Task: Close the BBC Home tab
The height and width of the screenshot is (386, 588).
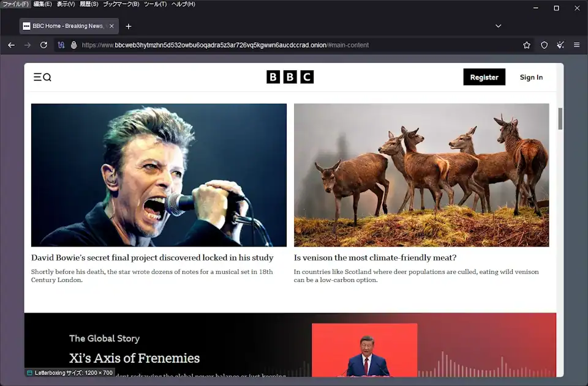Action: tap(111, 26)
